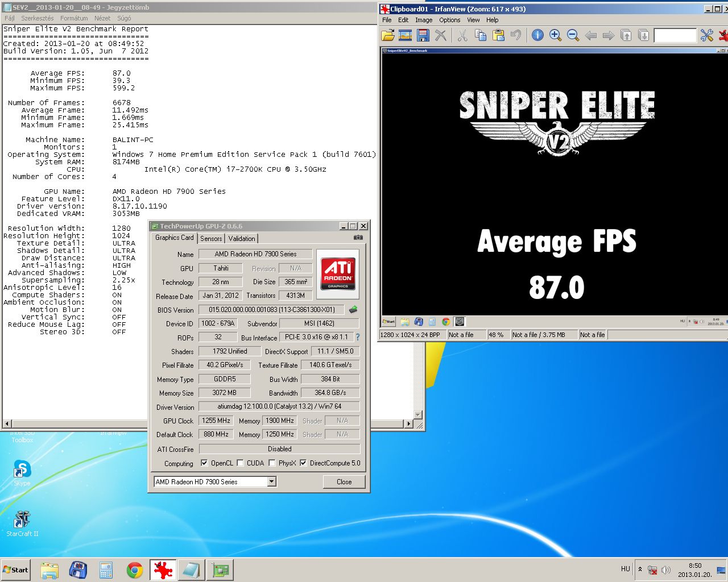Viewport: 728px width, 582px height.
Task: Click the Bus Interface question mark icon
Action: (x=358, y=337)
